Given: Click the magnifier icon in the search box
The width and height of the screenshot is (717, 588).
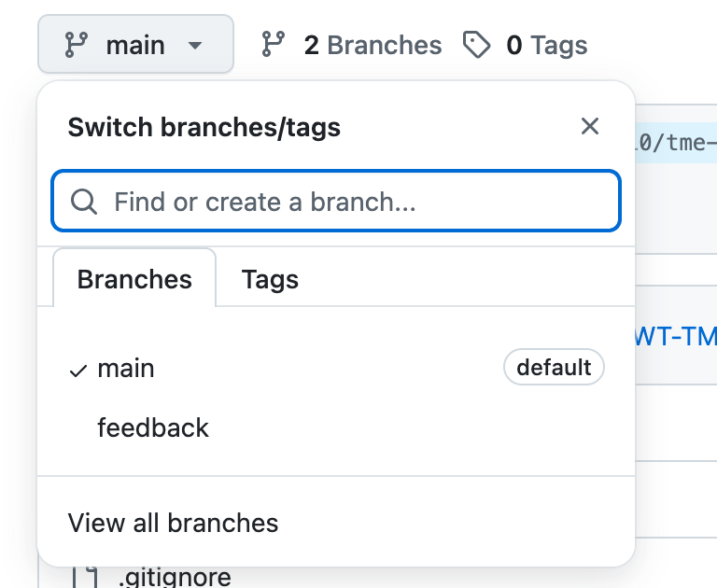Looking at the screenshot, I should tap(85, 202).
